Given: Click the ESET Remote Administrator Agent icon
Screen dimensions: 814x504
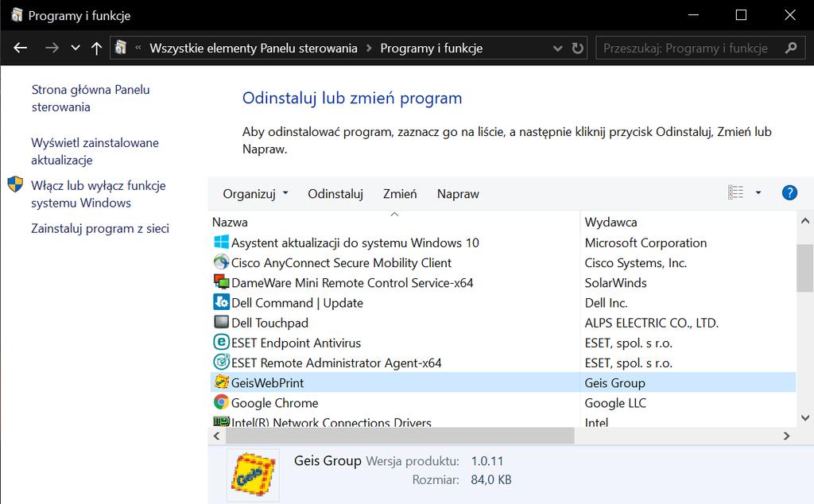Looking at the screenshot, I should (x=221, y=362).
